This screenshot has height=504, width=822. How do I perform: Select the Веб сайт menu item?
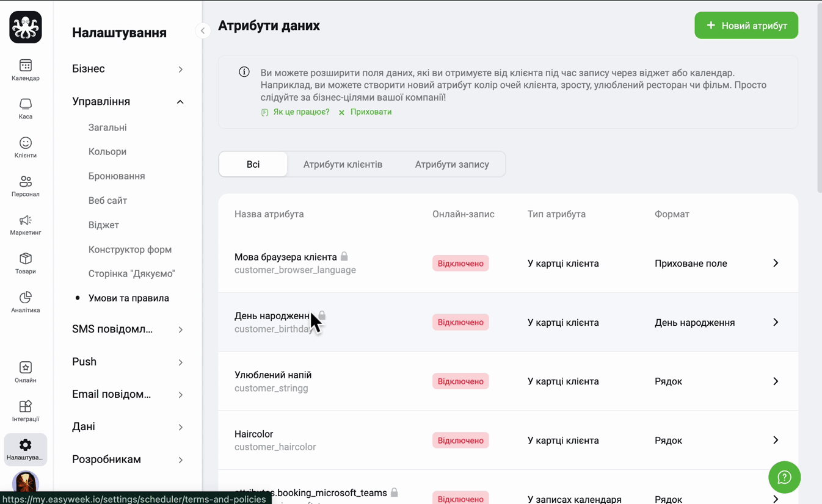point(107,200)
